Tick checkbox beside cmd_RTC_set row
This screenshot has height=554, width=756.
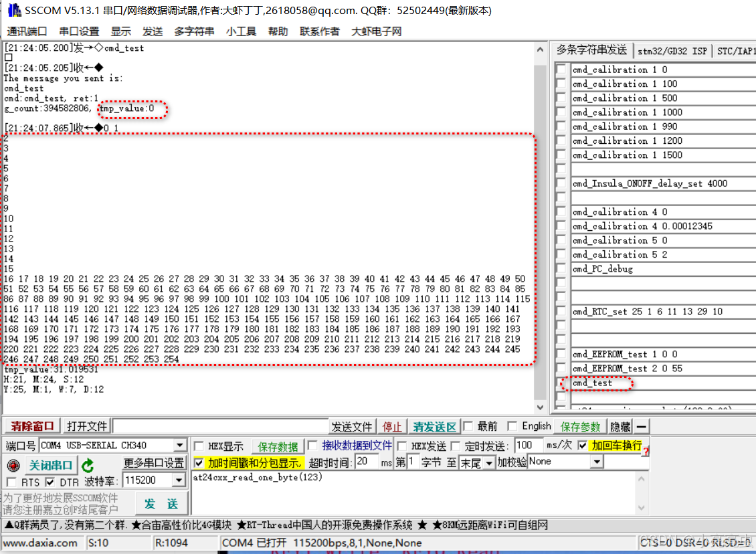561,312
